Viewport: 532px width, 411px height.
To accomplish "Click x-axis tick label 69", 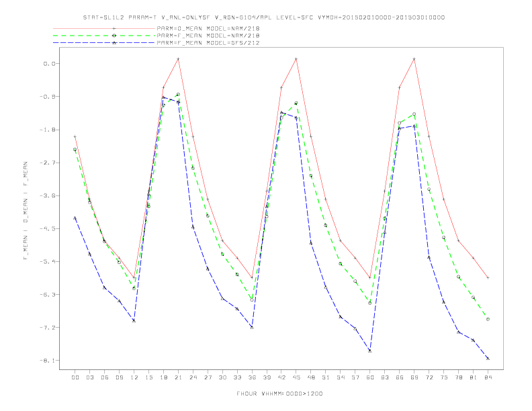I will pyautogui.click(x=414, y=377).
